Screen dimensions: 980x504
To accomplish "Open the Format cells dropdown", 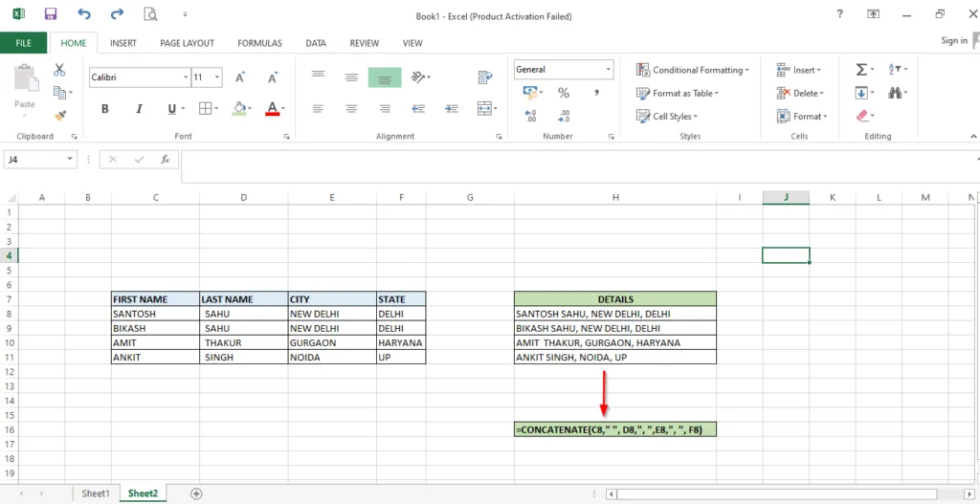I will click(802, 116).
